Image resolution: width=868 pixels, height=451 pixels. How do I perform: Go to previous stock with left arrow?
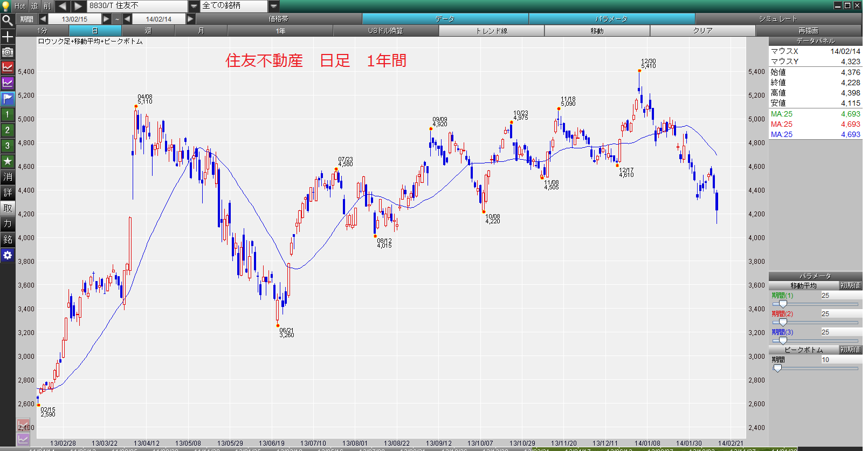click(63, 6)
